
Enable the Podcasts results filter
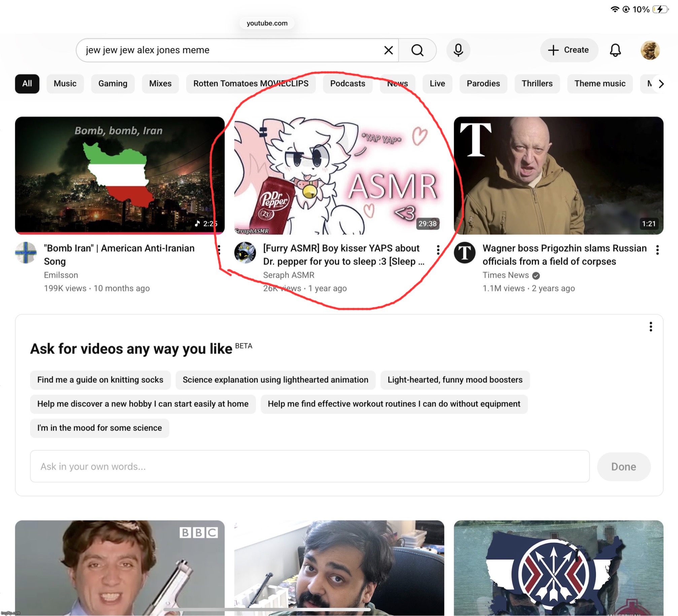(347, 83)
